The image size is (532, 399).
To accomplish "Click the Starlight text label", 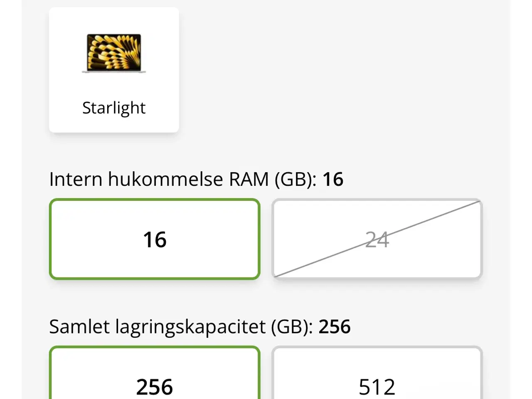I will 114,108.
